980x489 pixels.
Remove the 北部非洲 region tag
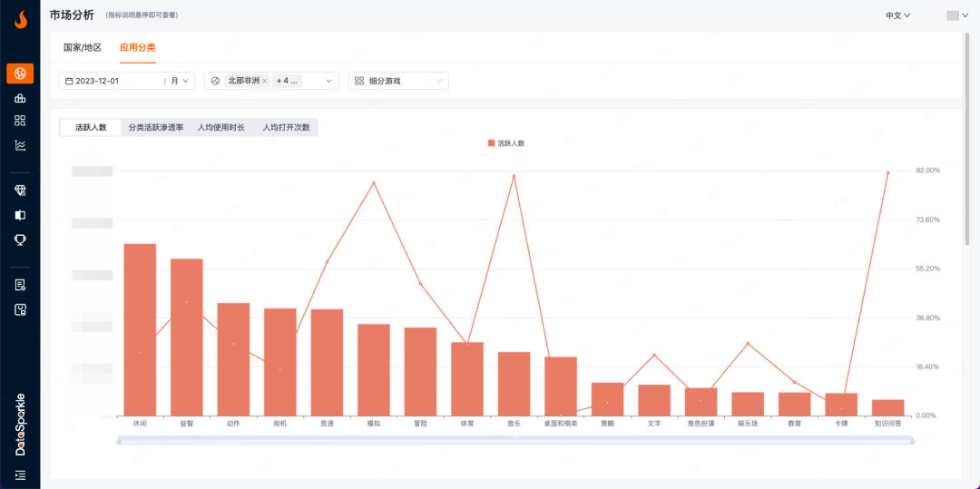point(265,81)
